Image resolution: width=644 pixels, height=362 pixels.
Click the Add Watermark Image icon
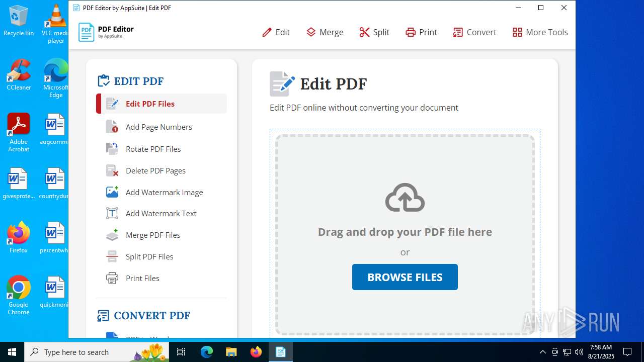[x=112, y=192]
